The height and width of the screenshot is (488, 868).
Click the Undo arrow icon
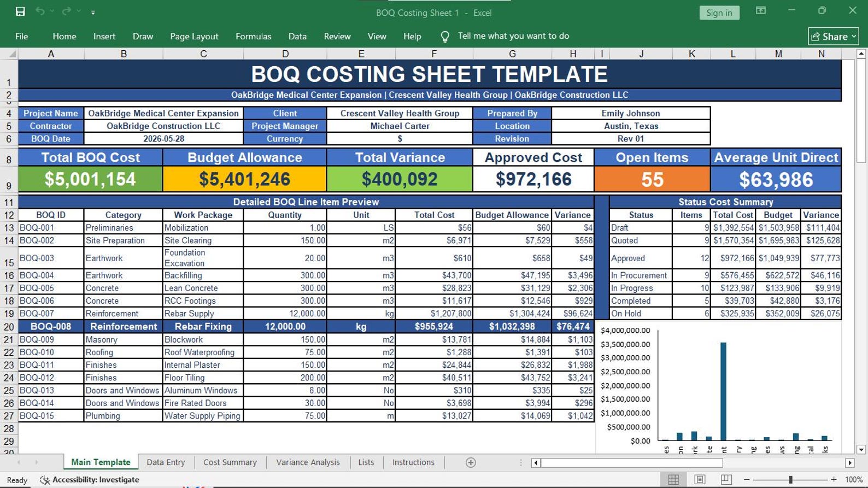[x=40, y=11]
